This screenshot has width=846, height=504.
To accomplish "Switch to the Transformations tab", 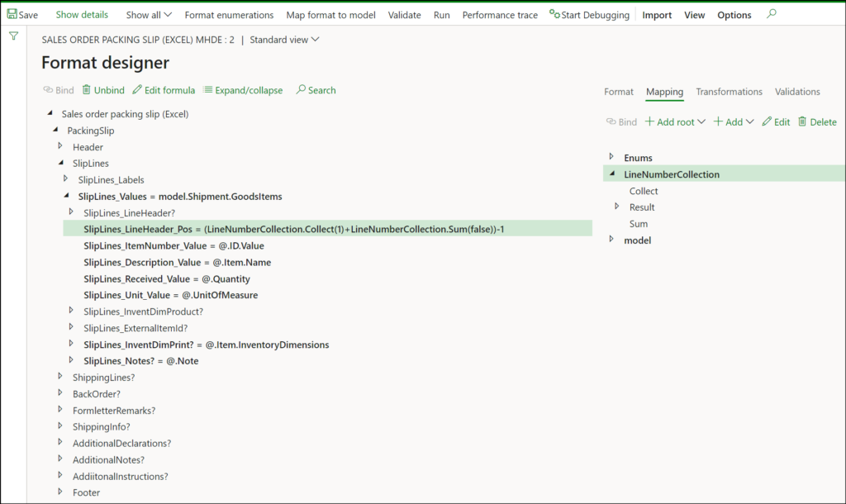I will [x=729, y=92].
